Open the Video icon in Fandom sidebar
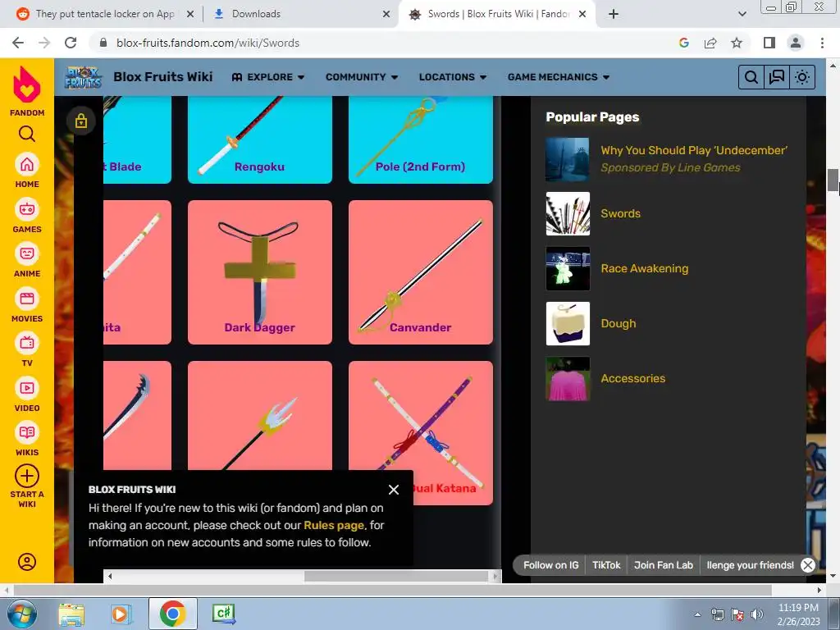 pos(27,388)
